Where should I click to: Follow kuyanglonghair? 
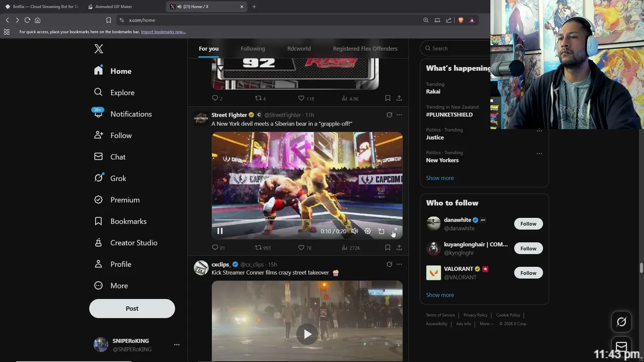528,248
